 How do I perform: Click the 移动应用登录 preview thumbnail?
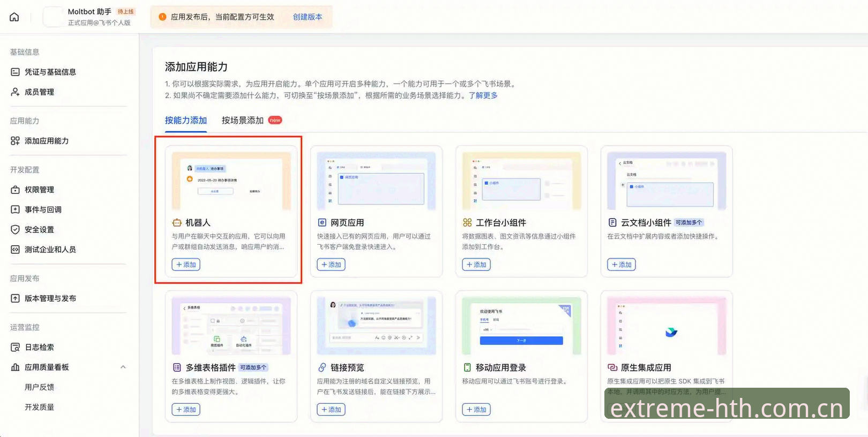pyautogui.click(x=522, y=326)
